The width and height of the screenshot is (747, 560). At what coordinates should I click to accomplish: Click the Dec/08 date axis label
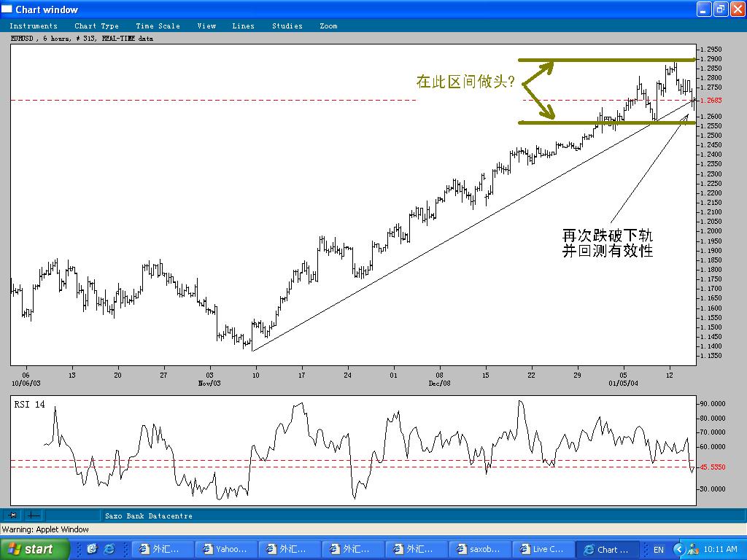[x=438, y=383]
